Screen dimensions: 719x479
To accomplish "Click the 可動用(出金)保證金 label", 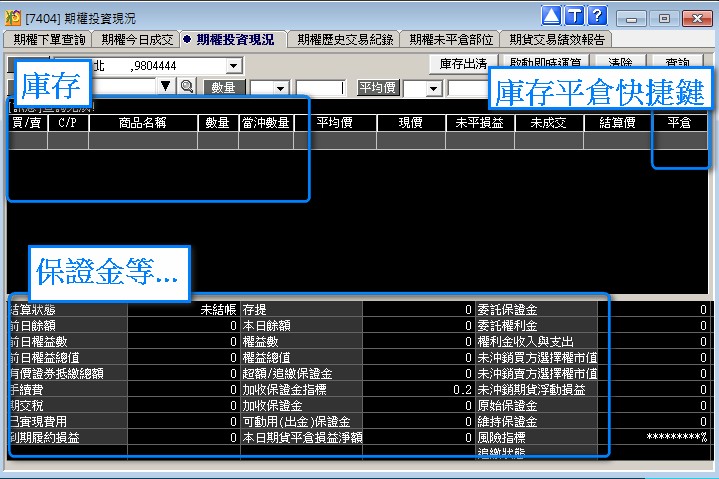I will point(297,422).
